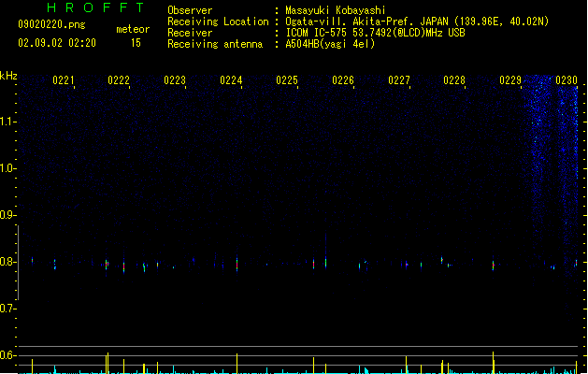Select observer name Masayuki Kobayashi
This screenshot has height=374, width=588.
tap(336, 10)
